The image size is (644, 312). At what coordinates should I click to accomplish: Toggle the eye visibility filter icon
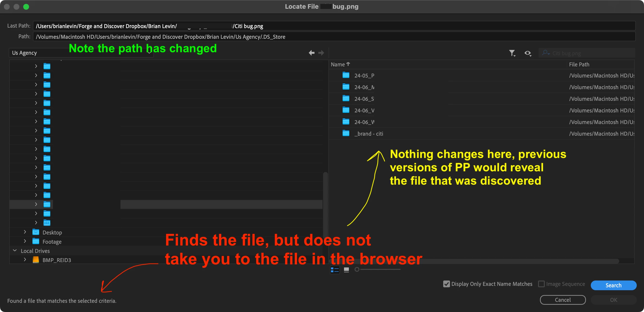[528, 53]
